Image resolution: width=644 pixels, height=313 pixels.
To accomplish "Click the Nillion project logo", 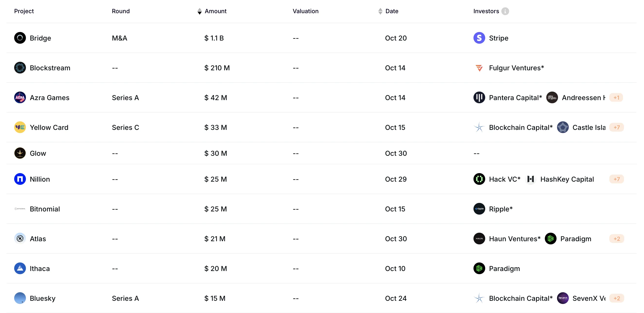I will coord(20,179).
